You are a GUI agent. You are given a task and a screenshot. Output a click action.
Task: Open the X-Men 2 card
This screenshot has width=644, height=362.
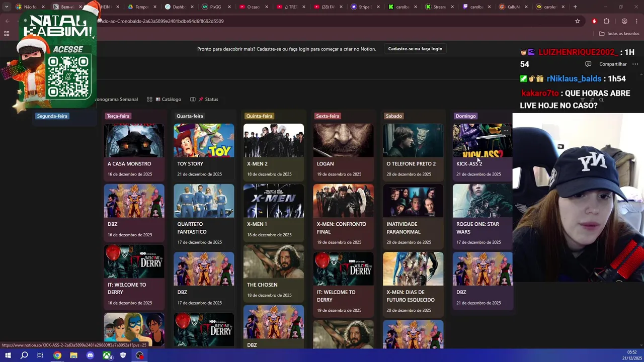(274, 151)
